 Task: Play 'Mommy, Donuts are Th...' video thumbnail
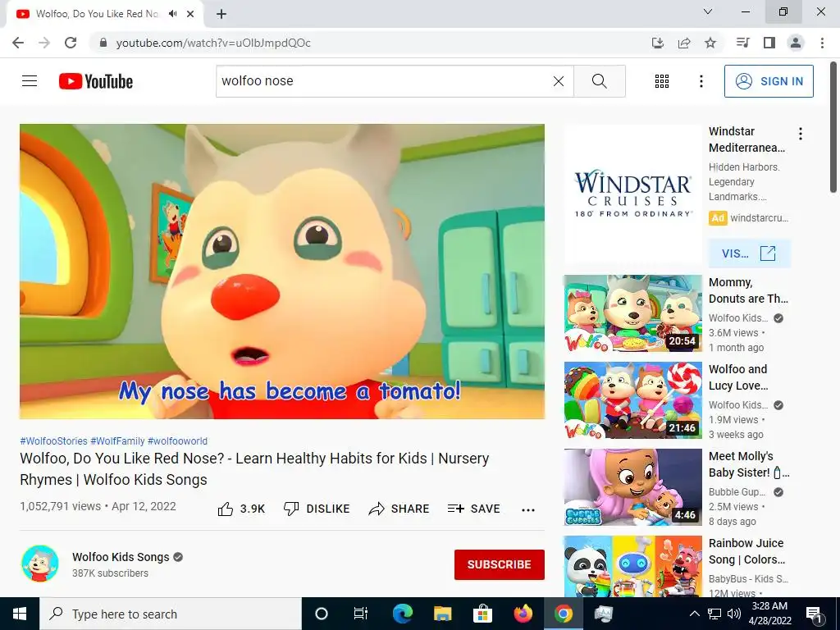click(x=632, y=313)
